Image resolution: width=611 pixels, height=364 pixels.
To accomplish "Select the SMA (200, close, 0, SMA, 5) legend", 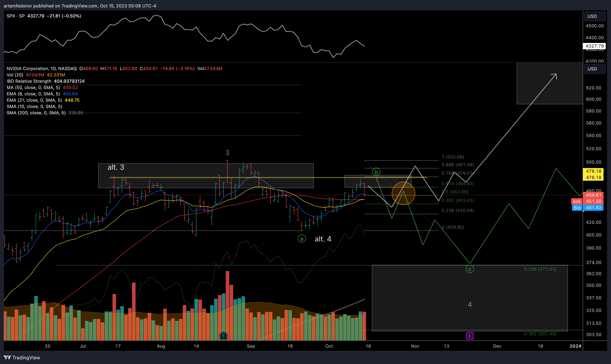I will [36, 113].
